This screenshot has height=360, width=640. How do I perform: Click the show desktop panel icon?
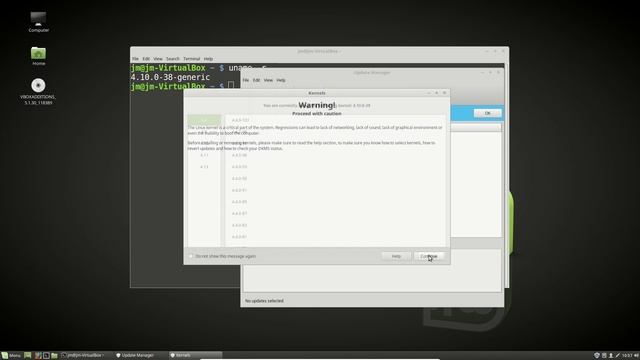tap(27, 356)
